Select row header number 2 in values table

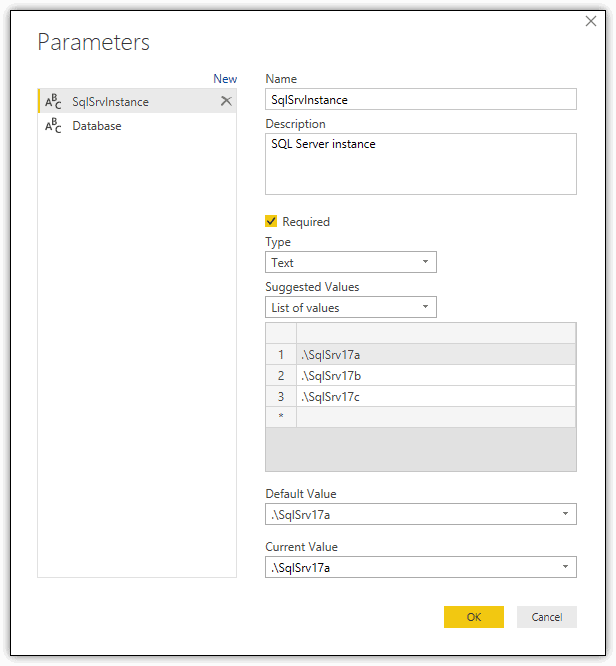click(281, 375)
